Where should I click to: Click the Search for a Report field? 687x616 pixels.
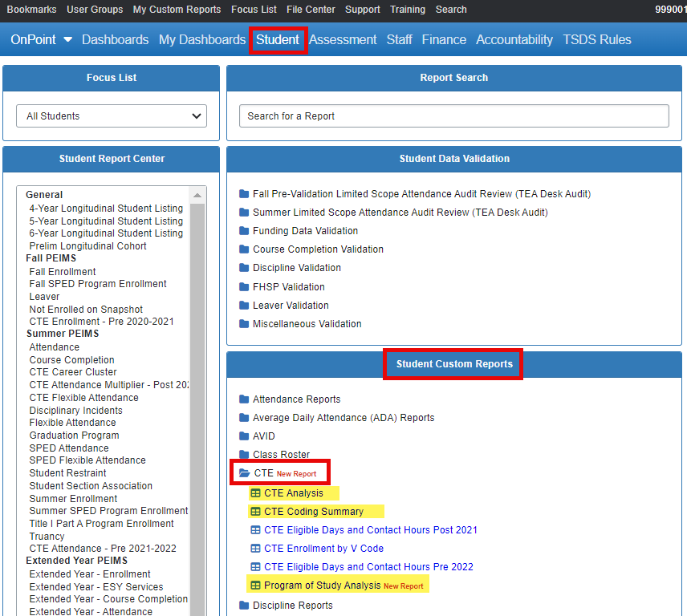pyautogui.click(x=453, y=115)
